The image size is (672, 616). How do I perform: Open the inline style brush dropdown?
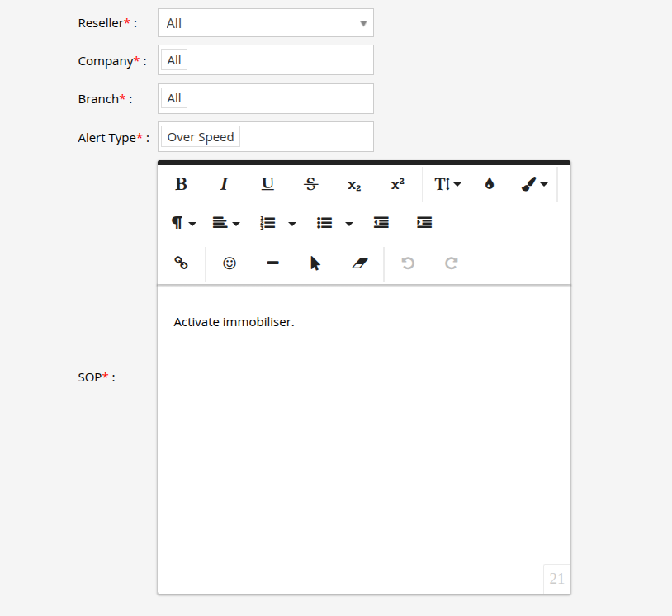[534, 184]
